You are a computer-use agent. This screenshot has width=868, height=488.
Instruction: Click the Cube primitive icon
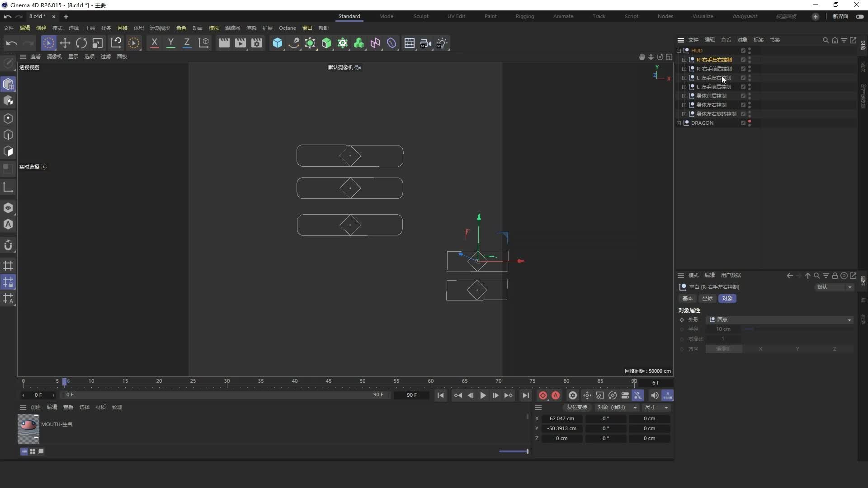click(x=278, y=43)
